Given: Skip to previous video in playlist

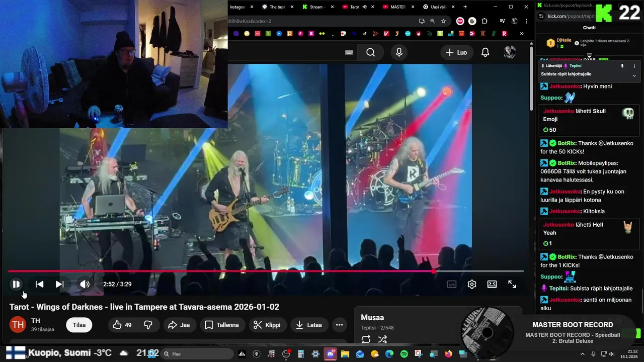Looking at the screenshot, I should pyautogui.click(x=39, y=284).
